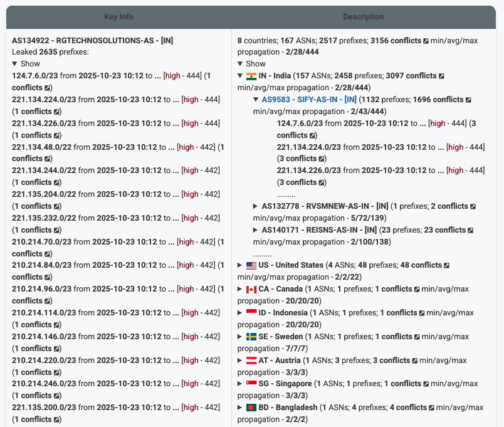Viewport: 504px width, 427px height.
Task: Click the Key Info column header
Action: coord(118,17)
